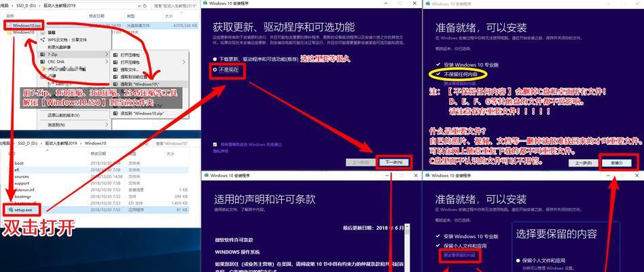Select the efi folder
Image resolution: width=644 pixels, height=272 pixels.
pyautogui.click(x=16, y=170)
